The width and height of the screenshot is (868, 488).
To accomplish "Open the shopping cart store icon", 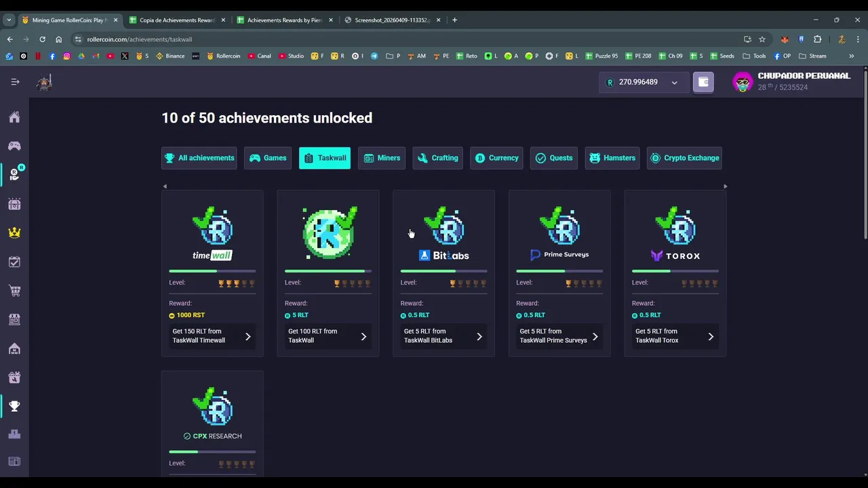I will [x=14, y=291].
